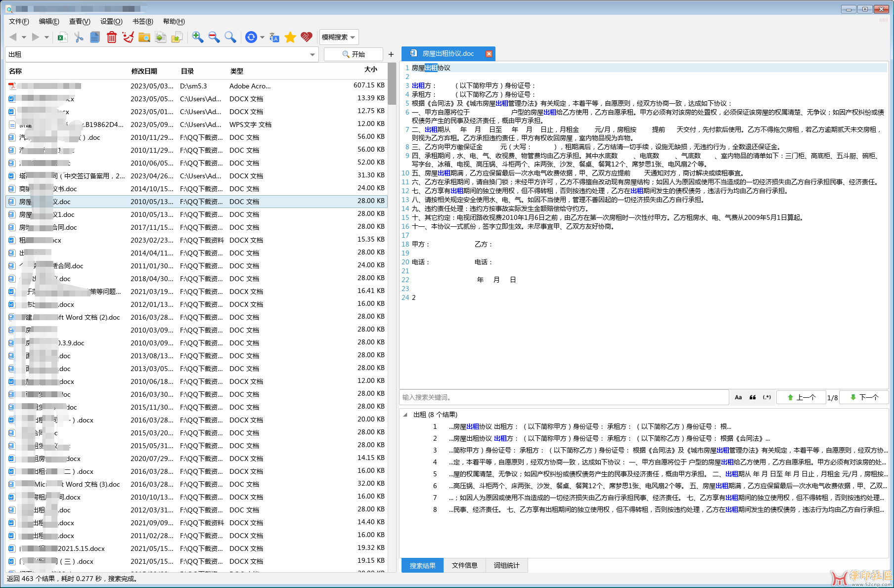Screen dimensions: 894x588
Task: Click the export to Excel icon
Action: click(62, 37)
